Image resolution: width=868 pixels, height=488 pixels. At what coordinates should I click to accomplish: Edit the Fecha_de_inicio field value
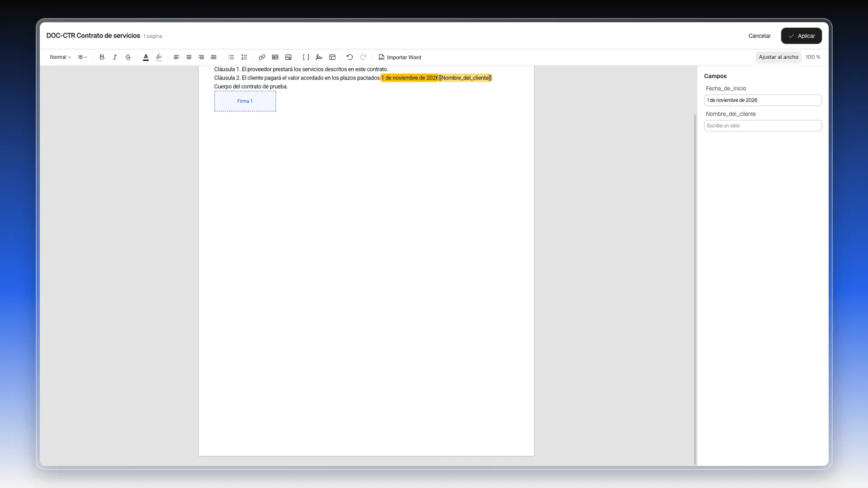tap(763, 100)
